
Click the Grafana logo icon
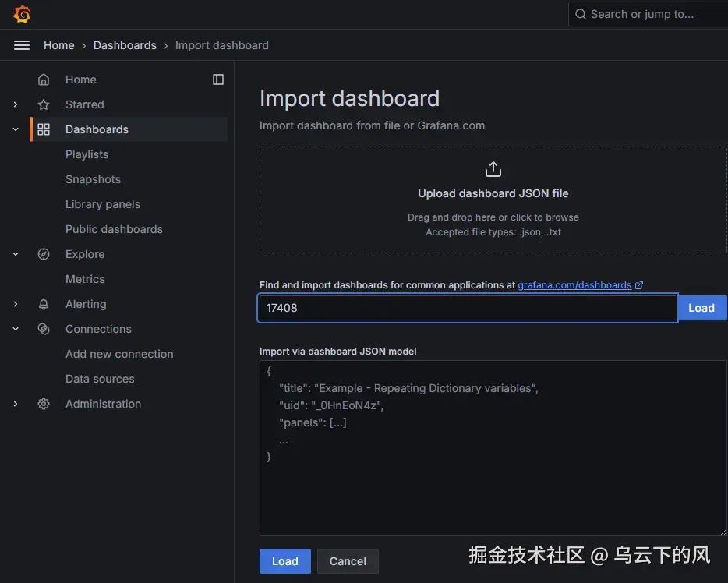[22, 14]
